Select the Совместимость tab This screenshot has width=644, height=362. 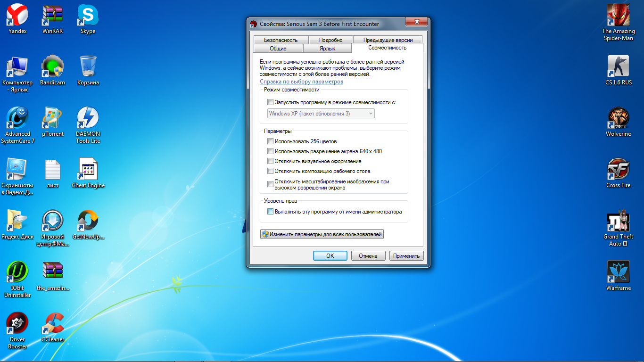pos(388,48)
